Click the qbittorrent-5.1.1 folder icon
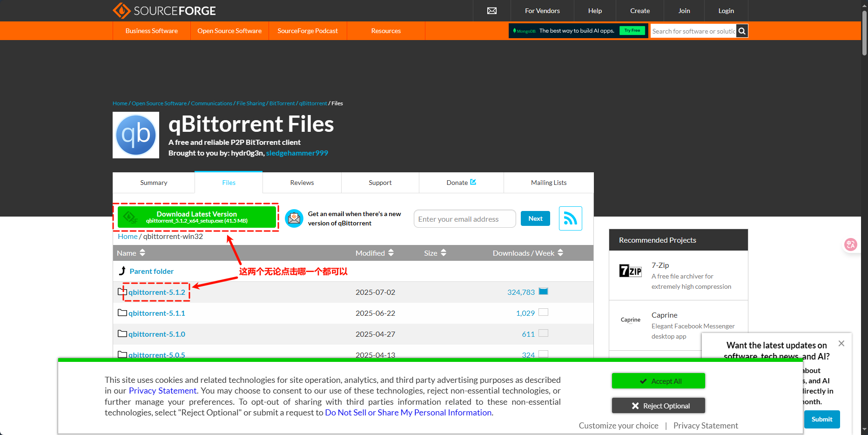 coord(122,313)
